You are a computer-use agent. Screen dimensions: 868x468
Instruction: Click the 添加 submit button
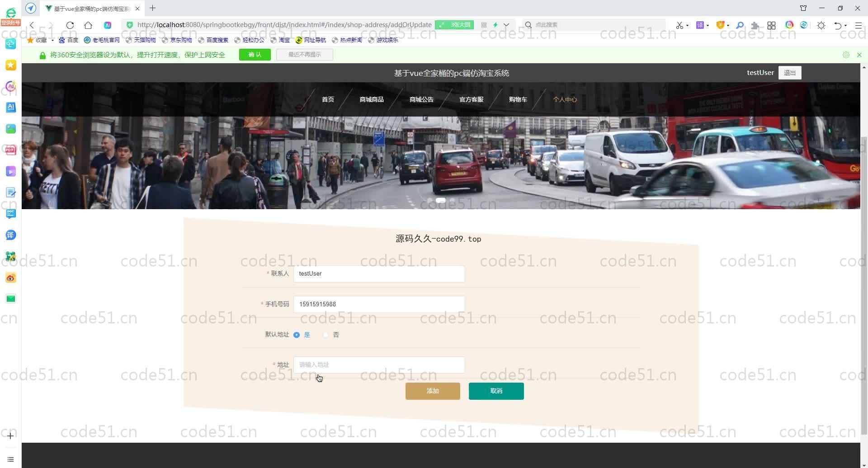tap(433, 391)
